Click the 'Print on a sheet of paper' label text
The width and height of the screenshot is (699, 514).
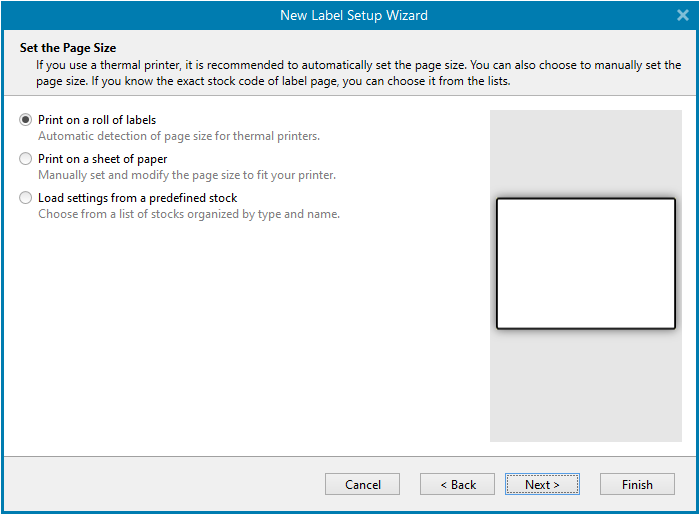102,159
